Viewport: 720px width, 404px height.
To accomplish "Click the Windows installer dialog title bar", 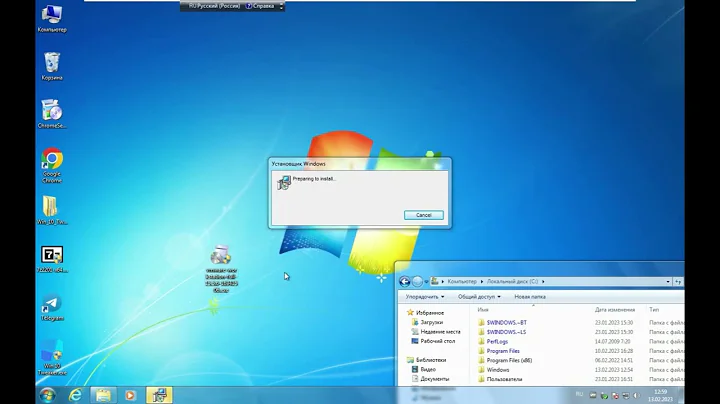I will click(x=360, y=163).
